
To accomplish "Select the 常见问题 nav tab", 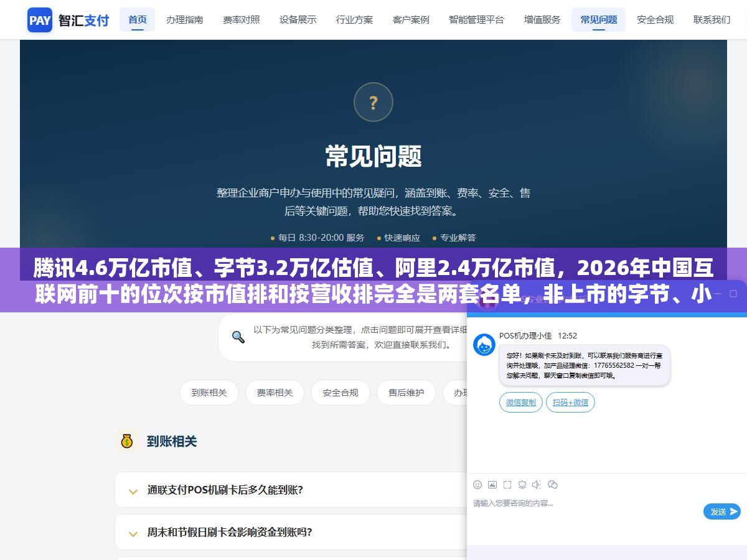I will (x=599, y=20).
